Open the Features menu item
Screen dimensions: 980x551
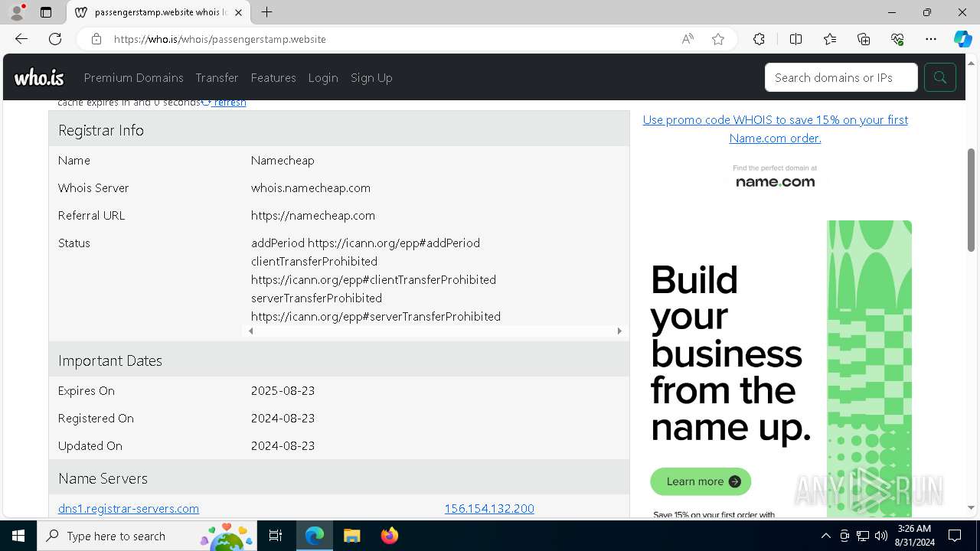point(273,77)
